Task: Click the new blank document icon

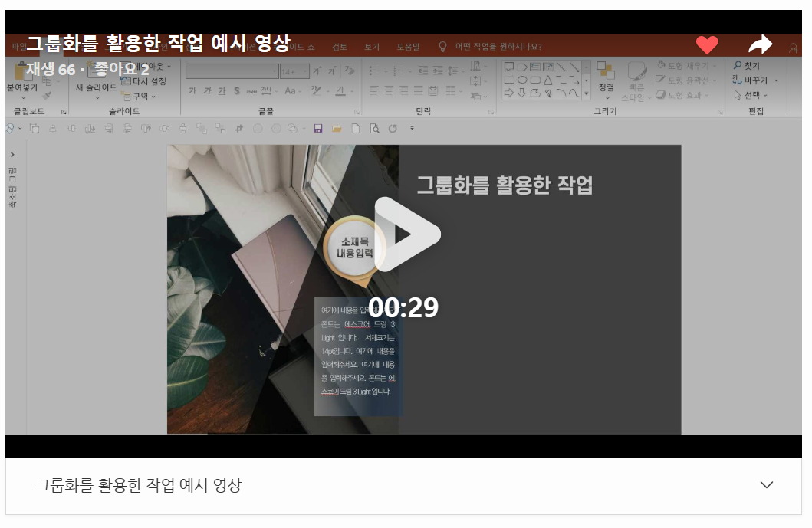Action: 355,129
